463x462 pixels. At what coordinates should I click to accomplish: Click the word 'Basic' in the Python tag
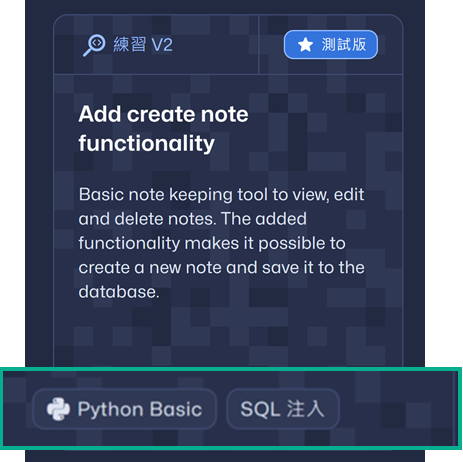pyautogui.click(x=176, y=409)
